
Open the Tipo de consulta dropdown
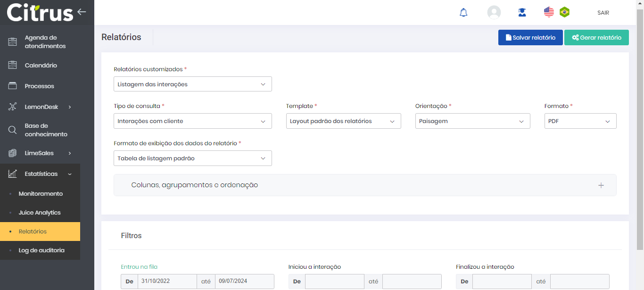coord(192,121)
